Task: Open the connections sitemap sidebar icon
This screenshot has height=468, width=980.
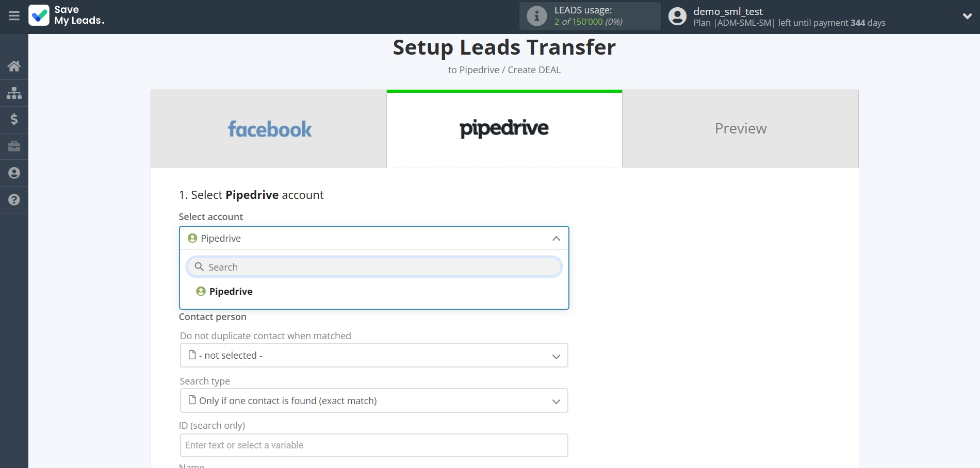Action: [x=14, y=93]
